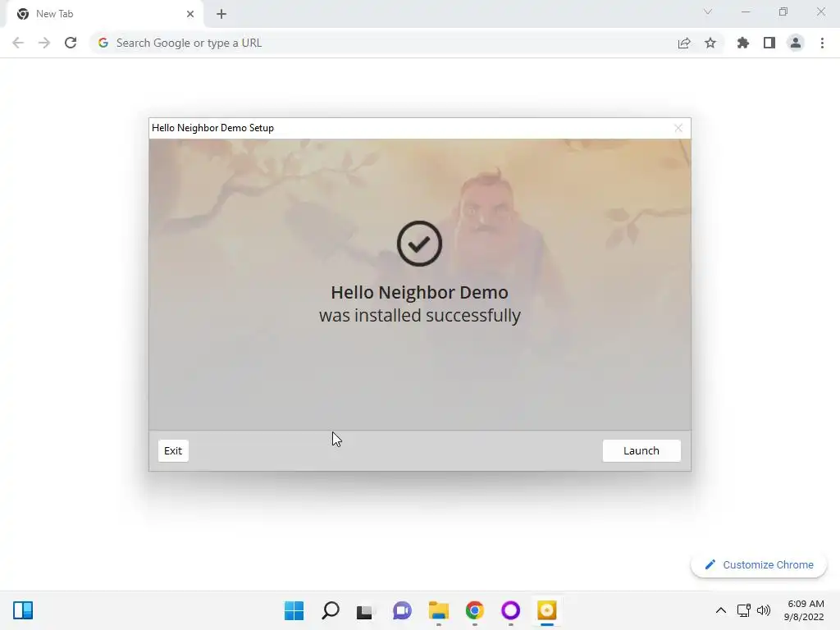Open volume tray icon
This screenshot has height=630, width=840.
click(x=764, y=610)
